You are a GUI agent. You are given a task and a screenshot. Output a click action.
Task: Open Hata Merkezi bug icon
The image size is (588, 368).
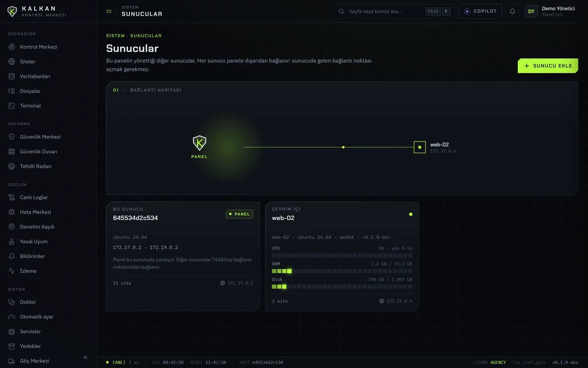click(x=12, y=212)
